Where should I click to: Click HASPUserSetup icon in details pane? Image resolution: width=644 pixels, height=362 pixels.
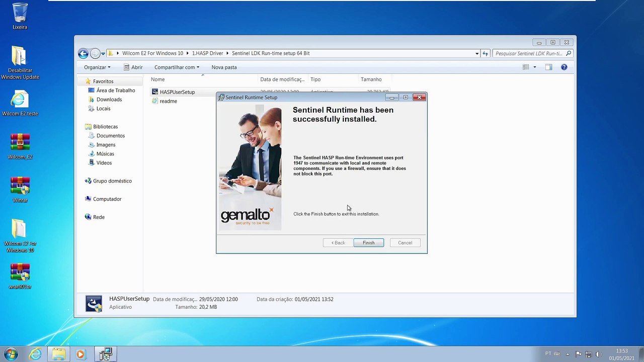pos(94,303)
